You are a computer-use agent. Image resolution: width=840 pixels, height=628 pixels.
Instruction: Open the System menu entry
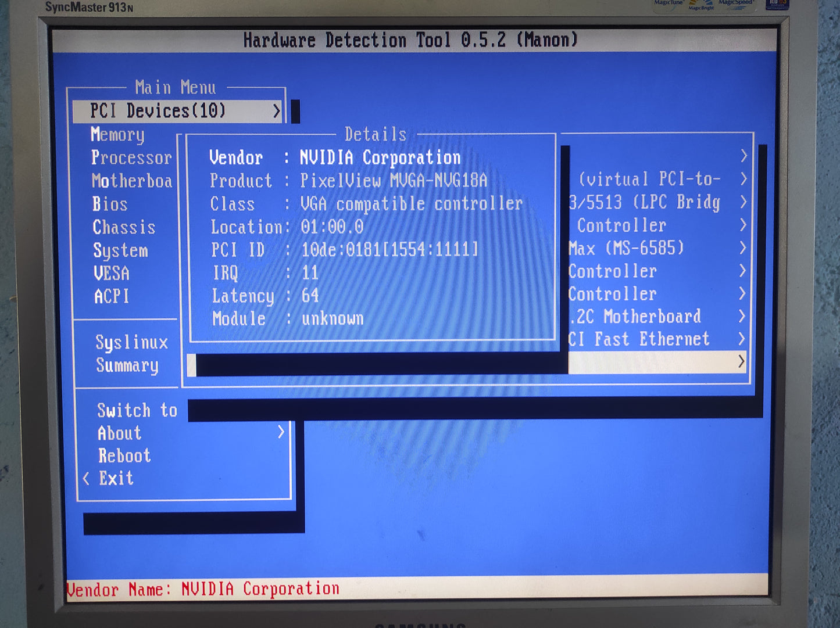pyautogui.click(x=120, y=250)
